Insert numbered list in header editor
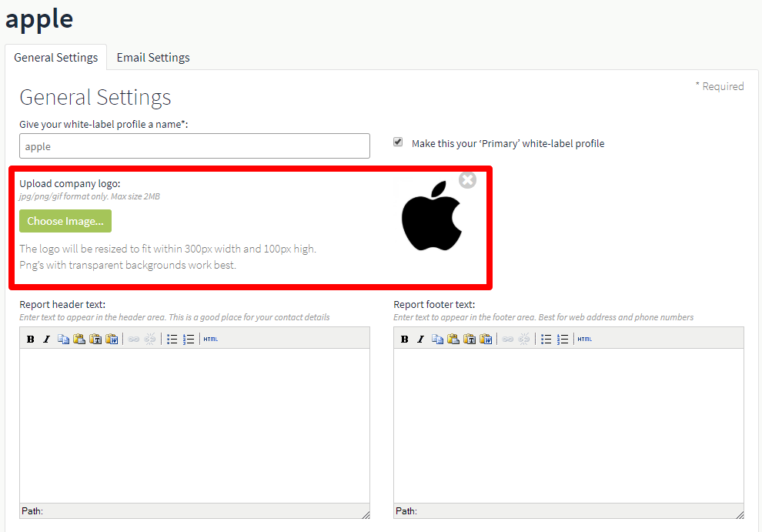Image resolution: width=762 pixels, height=532 pixels. click(x=189, y=339)
